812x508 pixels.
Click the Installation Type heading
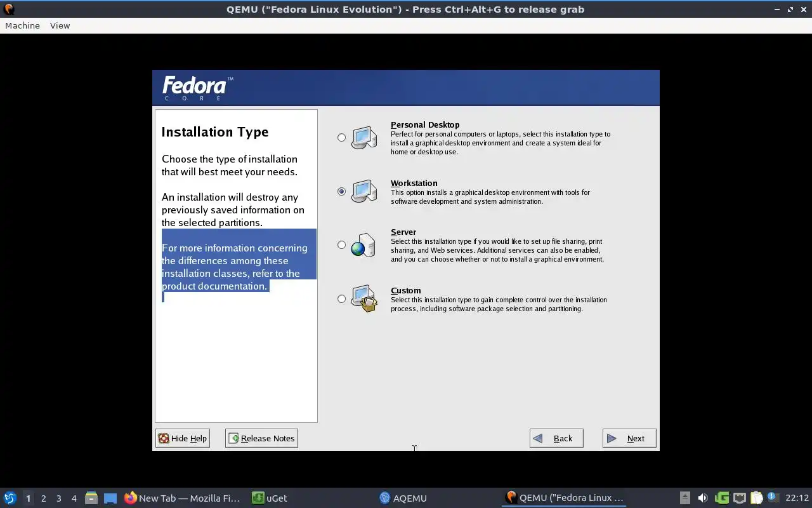click(x=215, y=132)
